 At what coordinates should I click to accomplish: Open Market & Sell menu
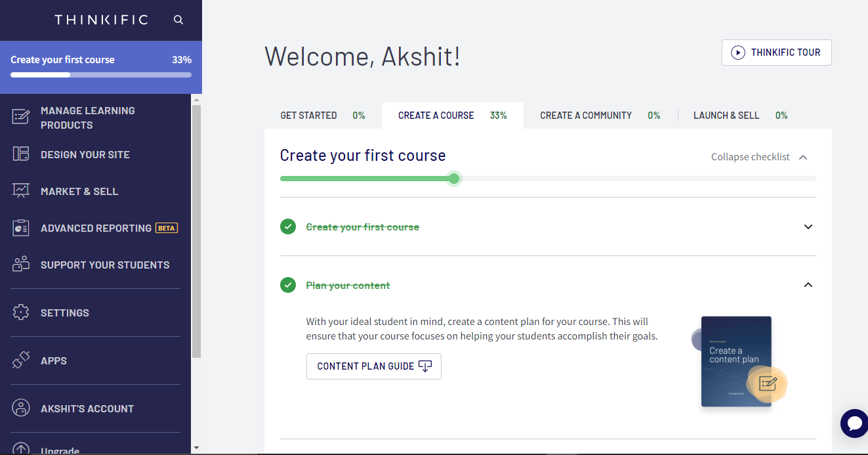pos(95,191)
